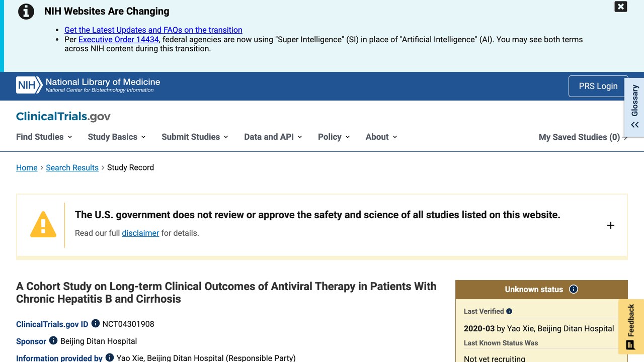
Task: Click the yellow warning triangle icon
Action: coord(43,224)
